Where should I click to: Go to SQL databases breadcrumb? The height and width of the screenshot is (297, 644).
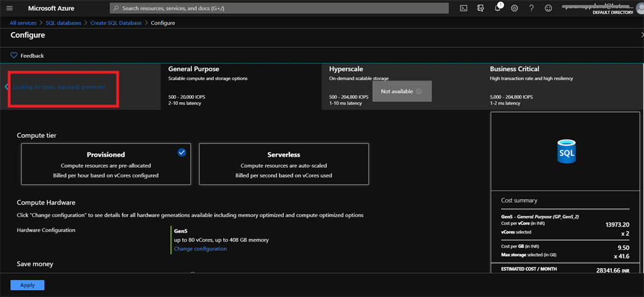pos(63,23)
